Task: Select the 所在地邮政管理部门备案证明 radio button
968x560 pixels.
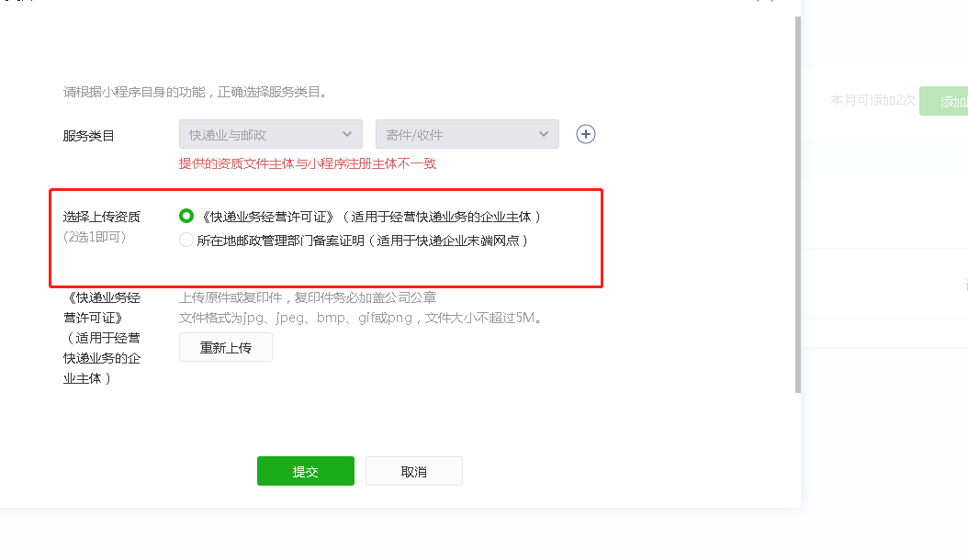Action: (x=186, y=240)
